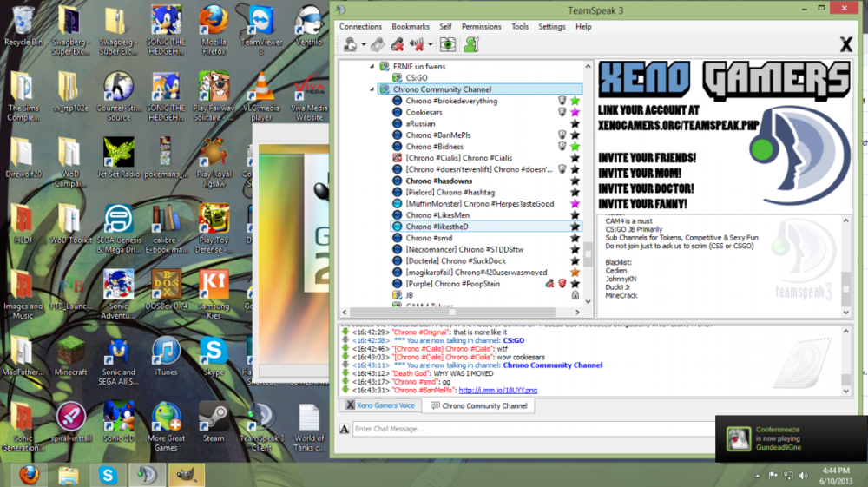Image resolution: width=868 pixels, height=487 pixels.
Task: Toggle Mute Microphone in the toolbar
Action: point(397,45)
